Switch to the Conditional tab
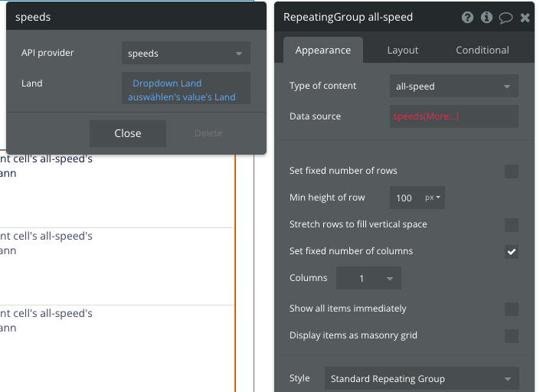The image size is (540, 392). click(x=482, y=51)
